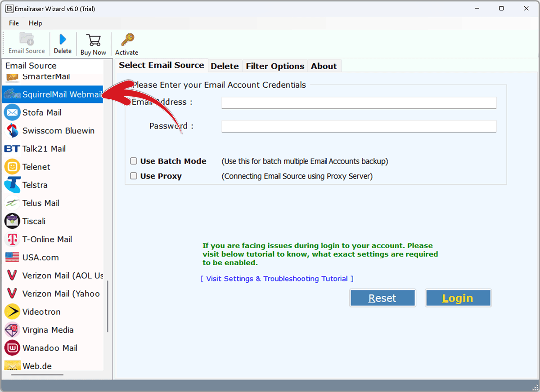Select the Verizon Mail (AOL) icon
Viewport: 540px width, 392px height.
(12, 276)
